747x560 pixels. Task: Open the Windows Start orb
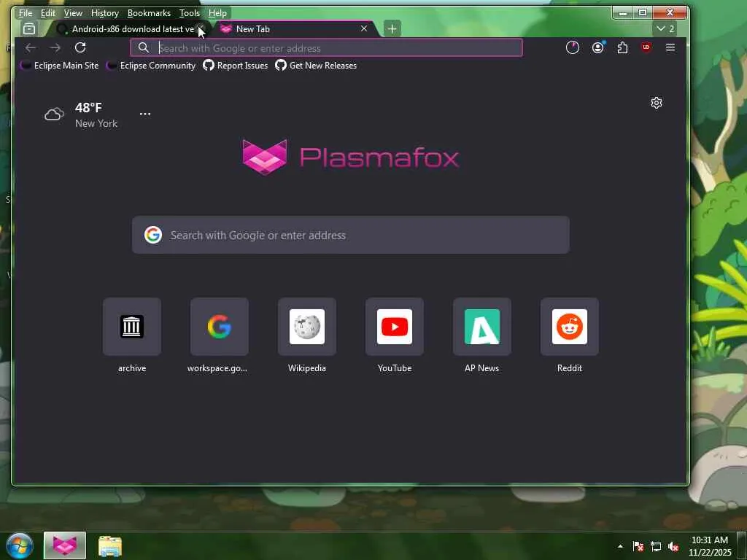pos(19,545)
